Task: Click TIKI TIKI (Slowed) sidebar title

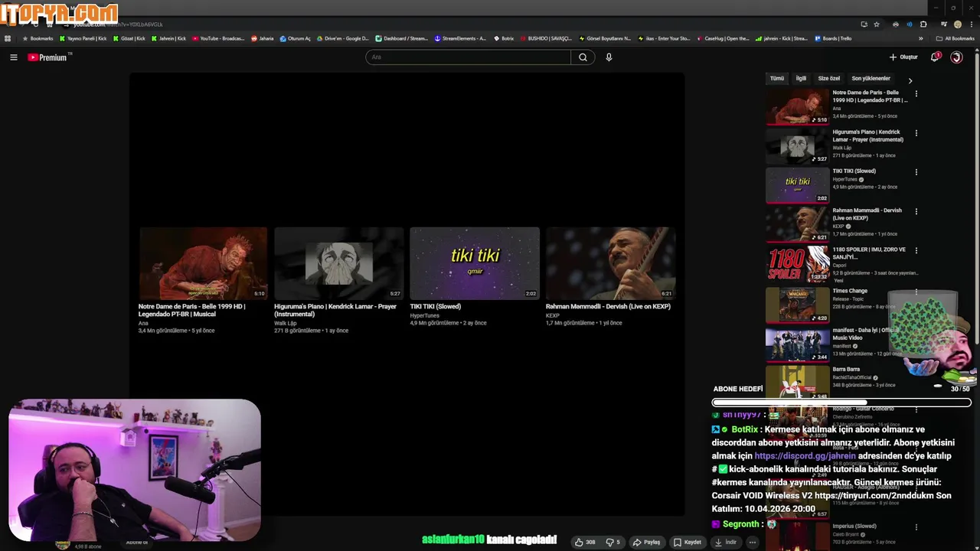Action: coord(854,171)
